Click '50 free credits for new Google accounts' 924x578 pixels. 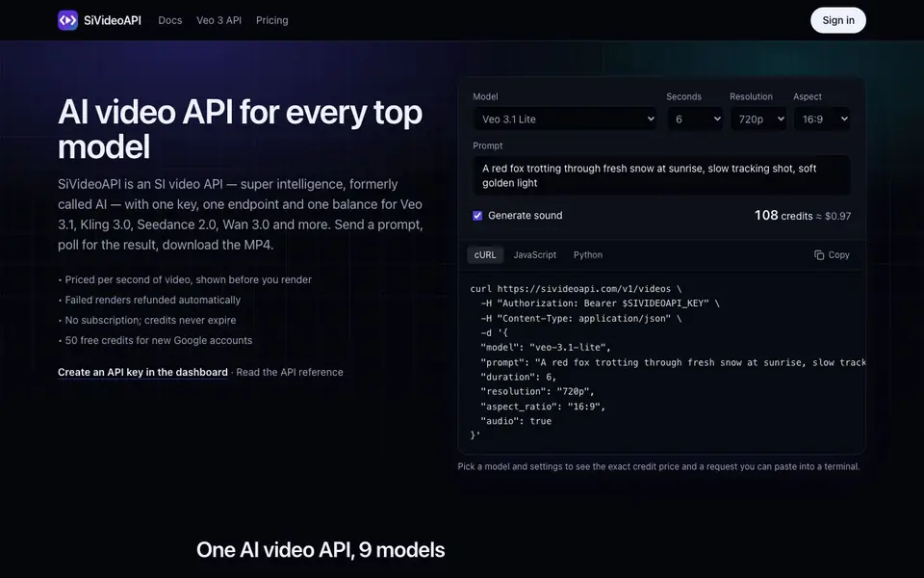click(x=159, y=340)
